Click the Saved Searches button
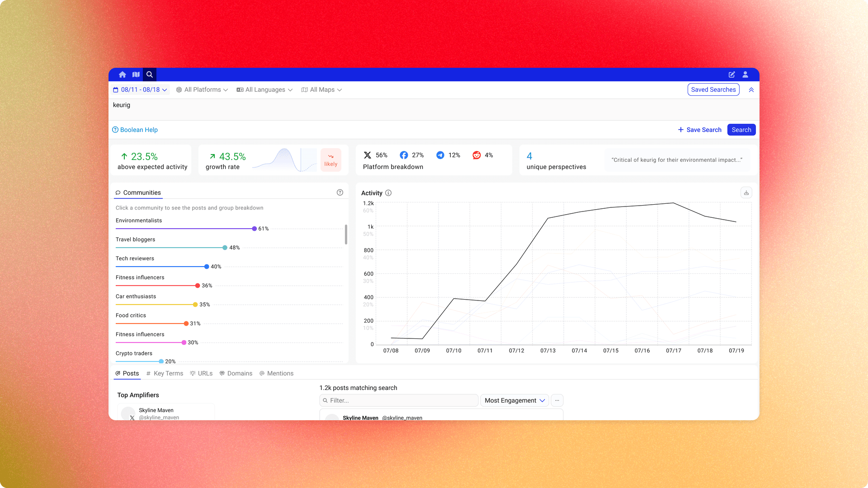This screenshot has width=868, height=488. [x=713, y=89]
